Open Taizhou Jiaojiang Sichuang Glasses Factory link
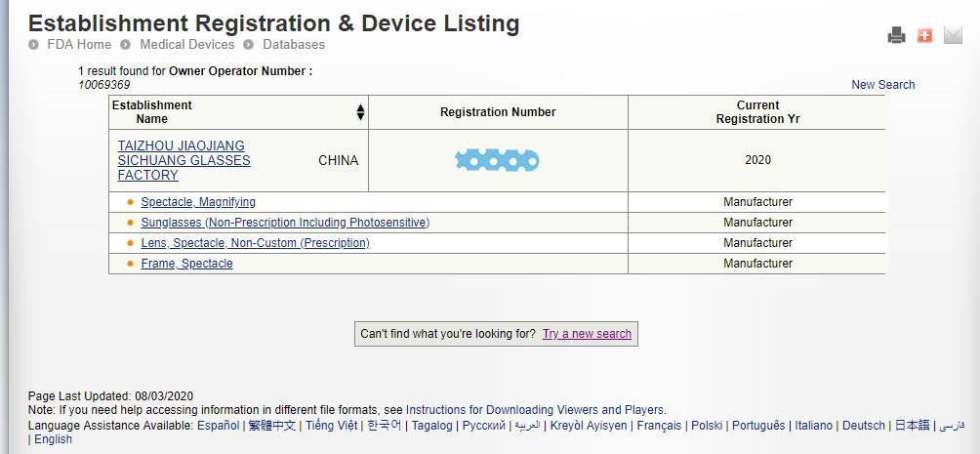The height and width of the screenshot is (454, 980). 184,160
